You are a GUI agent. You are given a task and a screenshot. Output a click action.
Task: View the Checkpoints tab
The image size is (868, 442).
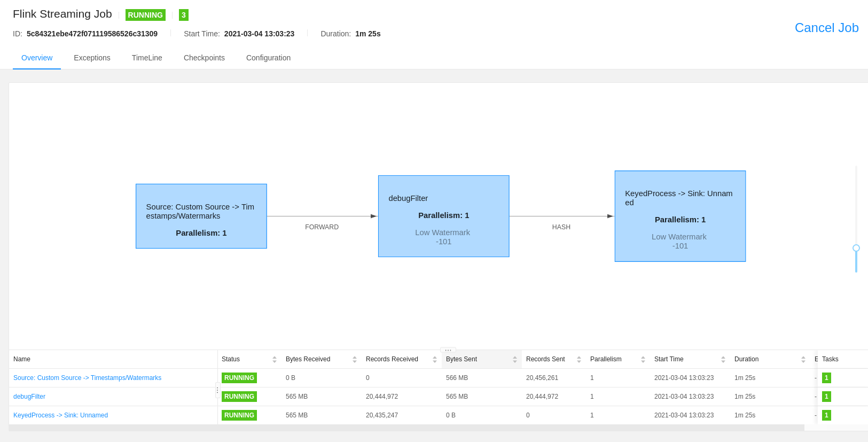coord(204,58)
